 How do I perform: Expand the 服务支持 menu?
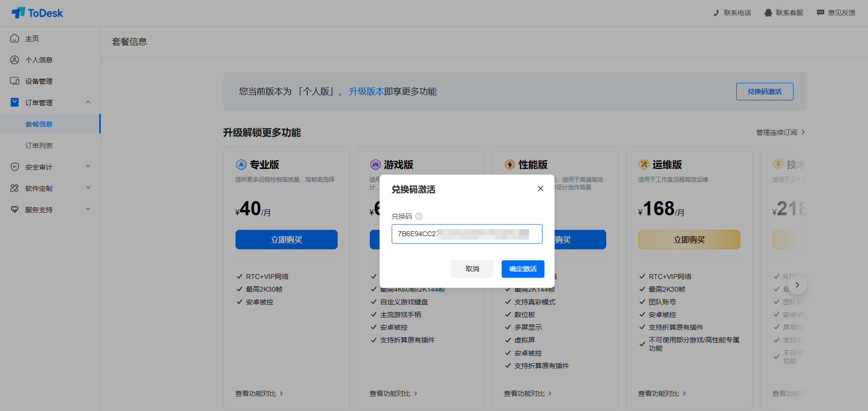pos(88,209)
